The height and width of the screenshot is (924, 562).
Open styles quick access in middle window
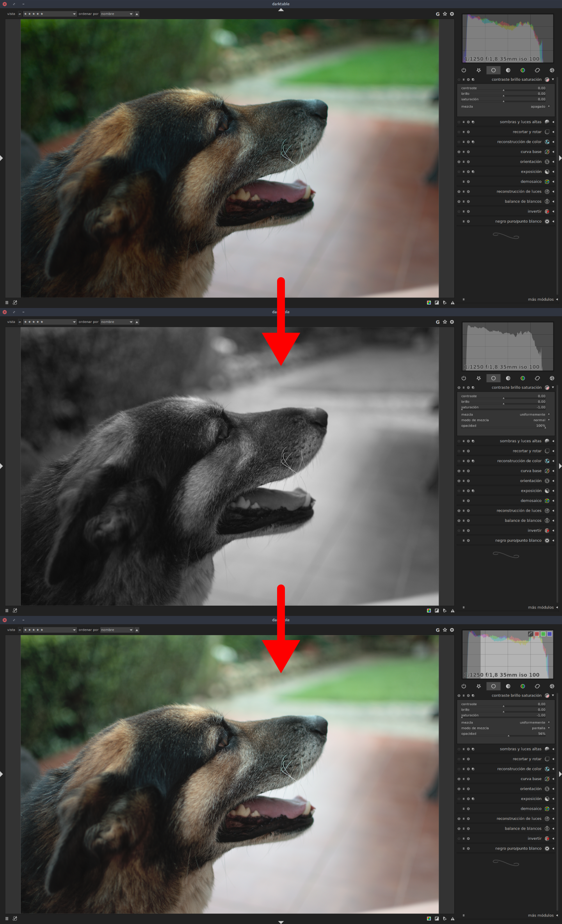(x=15, y=611)
